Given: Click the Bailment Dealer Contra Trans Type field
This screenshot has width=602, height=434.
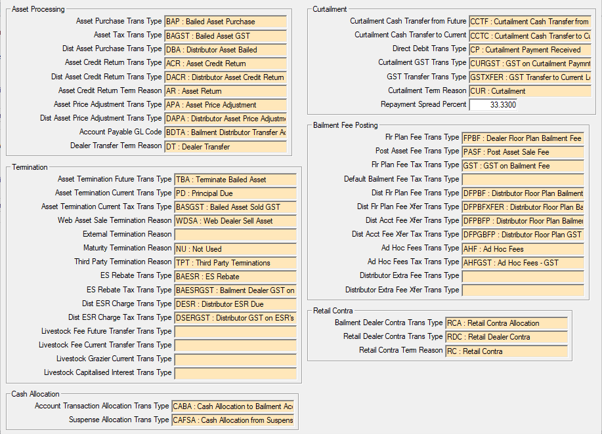Looking at the screenshot, I should pyautogui.click(x=506, y=323).
